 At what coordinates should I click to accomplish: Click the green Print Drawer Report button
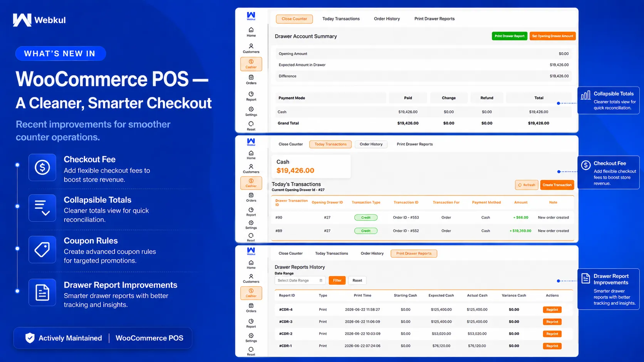510,36
